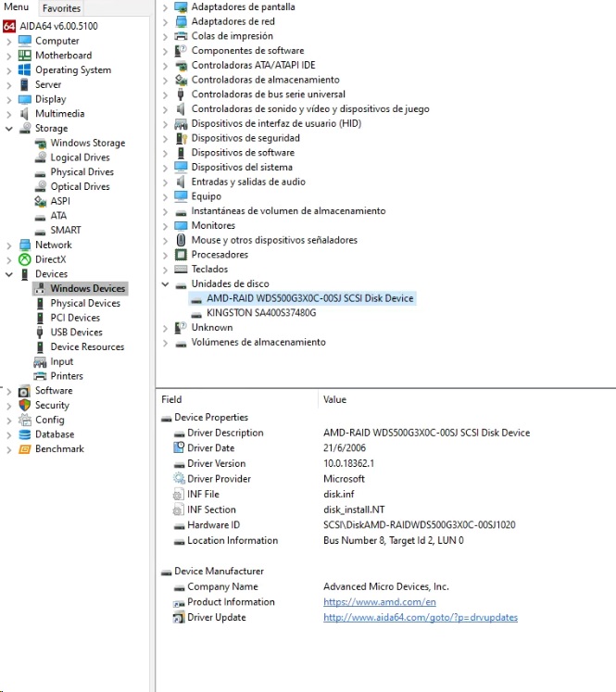Select the Computer icon in sidebar
This screenshot has height=692, width=616.
coord(25,41)
